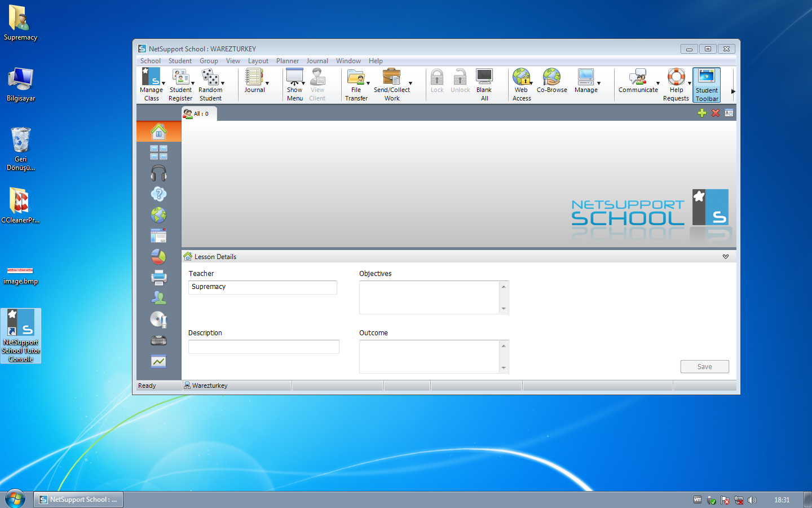Expand the Random Student dropdown arrow
Screen dimensions: 812x508
click(223, 83)
